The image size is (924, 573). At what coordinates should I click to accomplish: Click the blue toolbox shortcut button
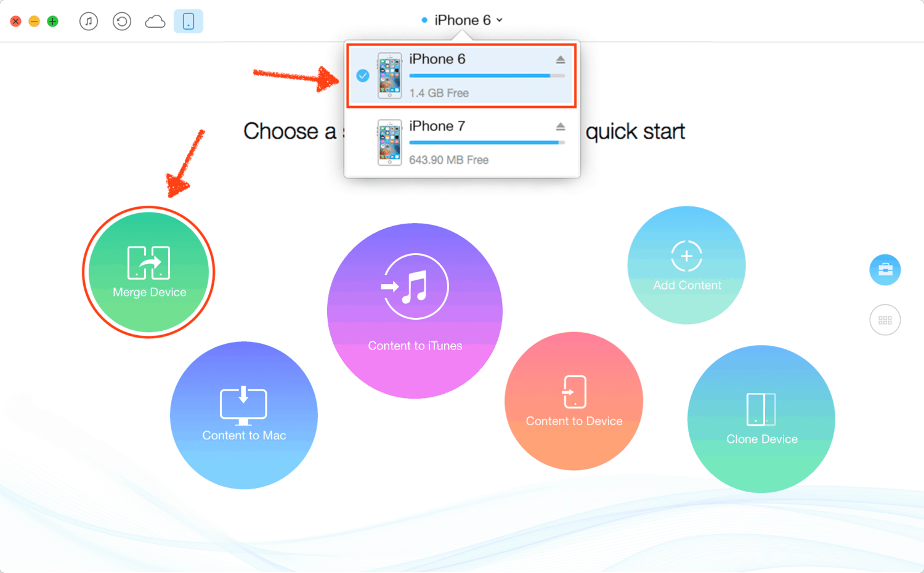(x=885, y=270)
